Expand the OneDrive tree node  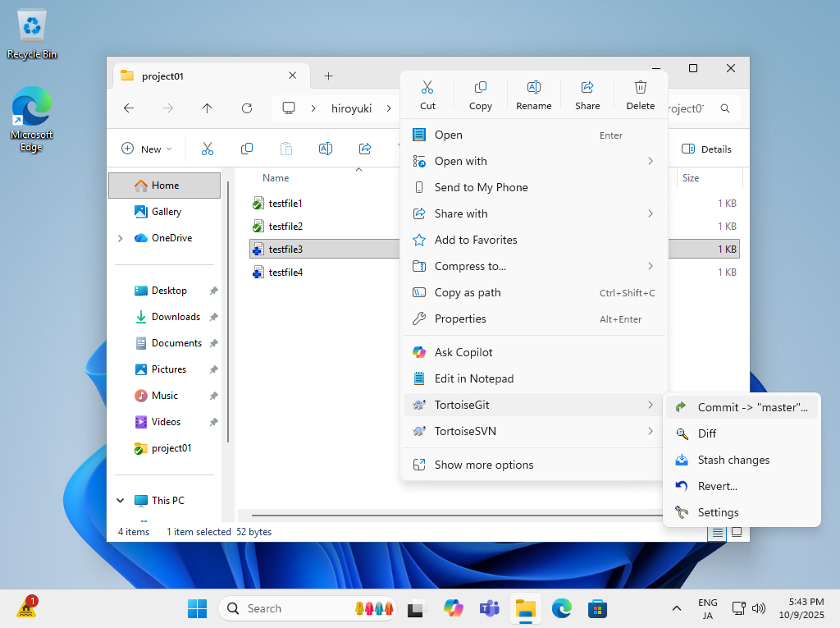[x=121, y=238]
